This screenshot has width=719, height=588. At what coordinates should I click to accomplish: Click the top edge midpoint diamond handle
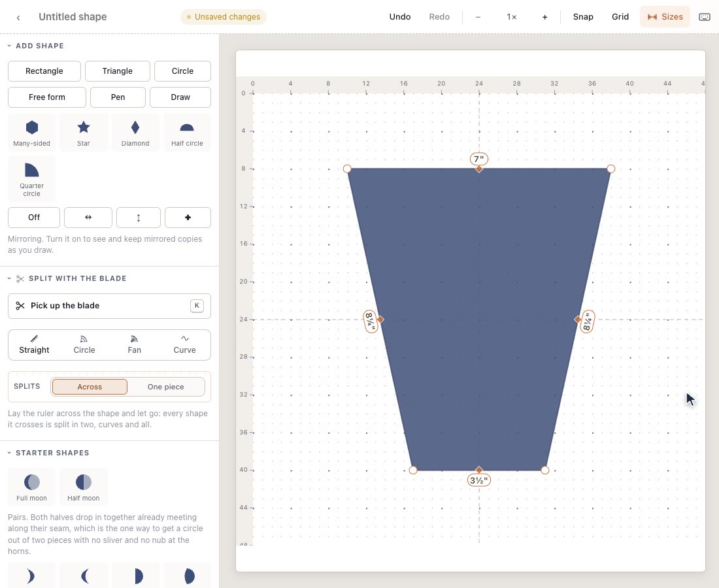[x=479, y=169]
